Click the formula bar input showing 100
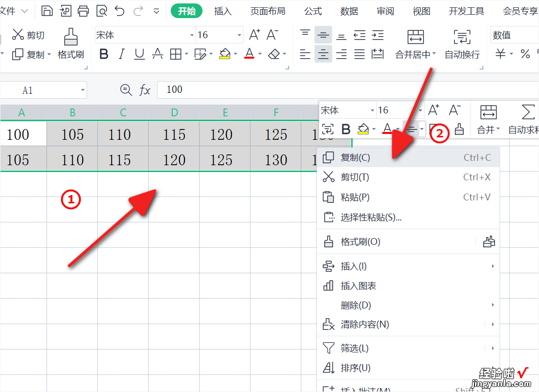The image size is (539, 392). [x=348, y=89]
